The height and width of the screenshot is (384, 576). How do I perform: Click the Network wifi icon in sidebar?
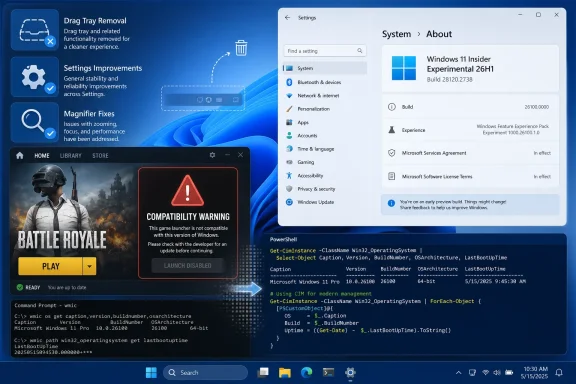point(289,96)
